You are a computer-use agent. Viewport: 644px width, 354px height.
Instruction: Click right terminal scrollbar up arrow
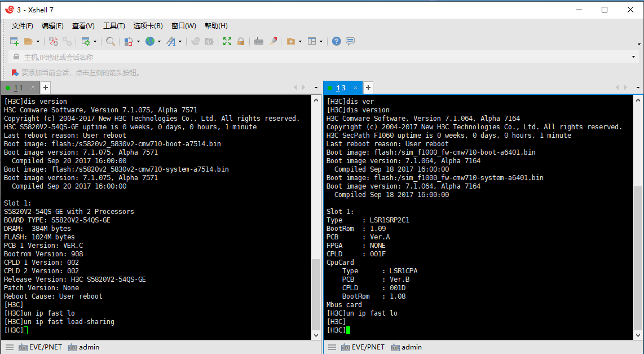[x=638, y=100]
